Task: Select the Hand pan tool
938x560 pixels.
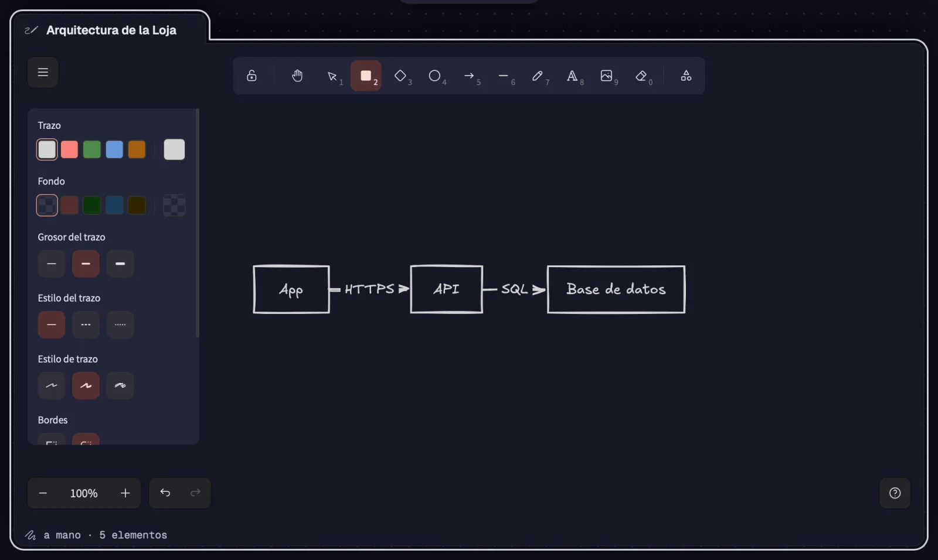Action: tap(297, 76)
